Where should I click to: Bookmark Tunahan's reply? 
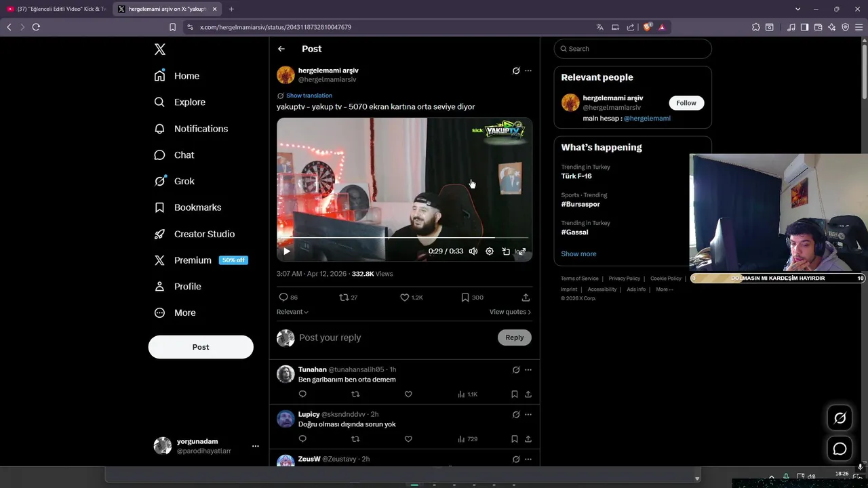[x=515, y=394]
